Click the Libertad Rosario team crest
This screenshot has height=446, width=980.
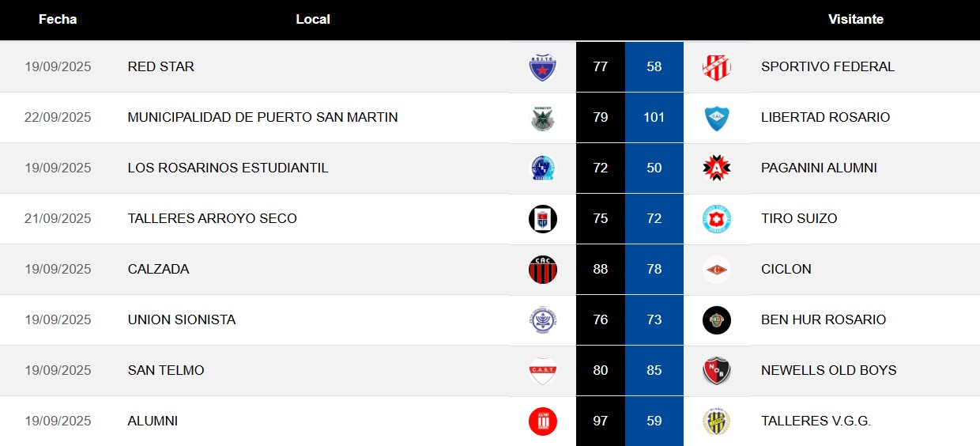coord(716,118)
